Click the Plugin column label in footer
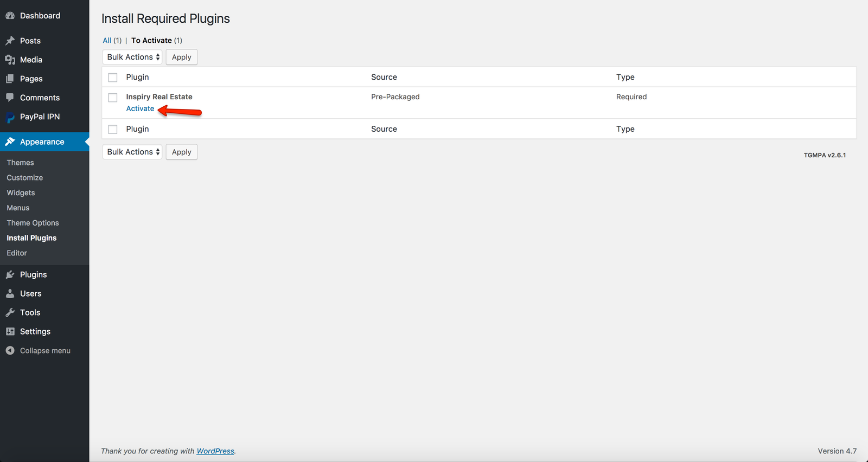This screenshot has width=868, height=462. coord(137,129)
